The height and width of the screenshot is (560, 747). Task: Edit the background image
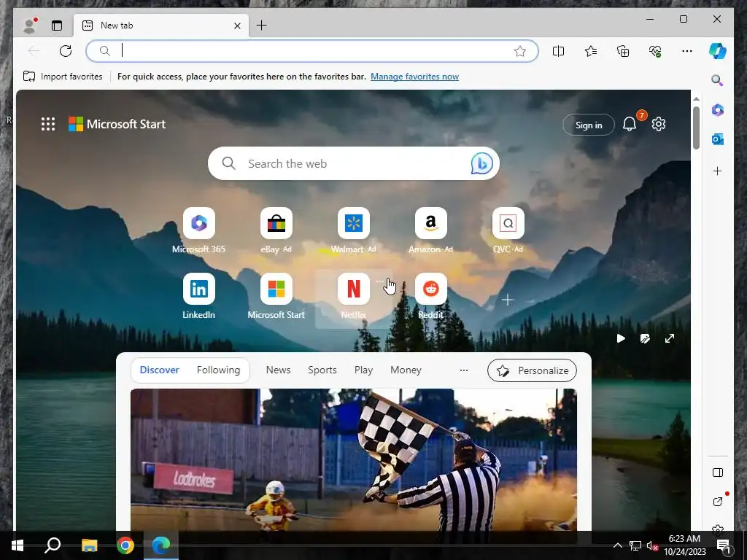pyautogui.click(x=645, y=338)
